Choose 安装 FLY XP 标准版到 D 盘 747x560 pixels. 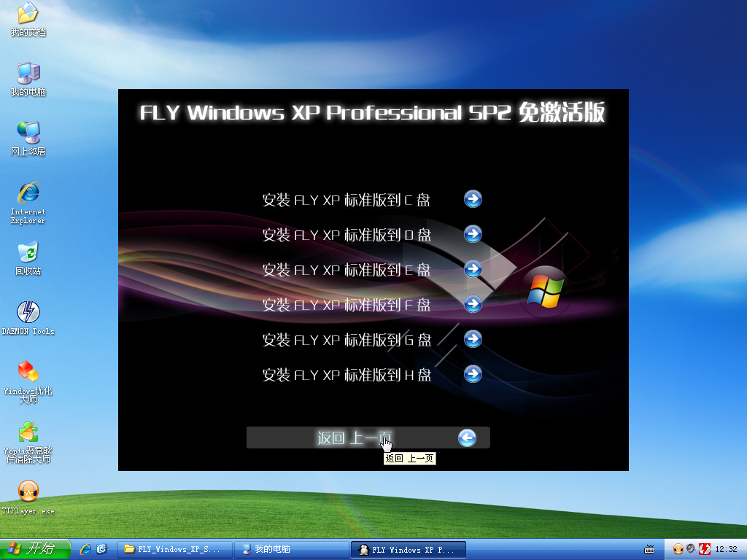(347, 235)
